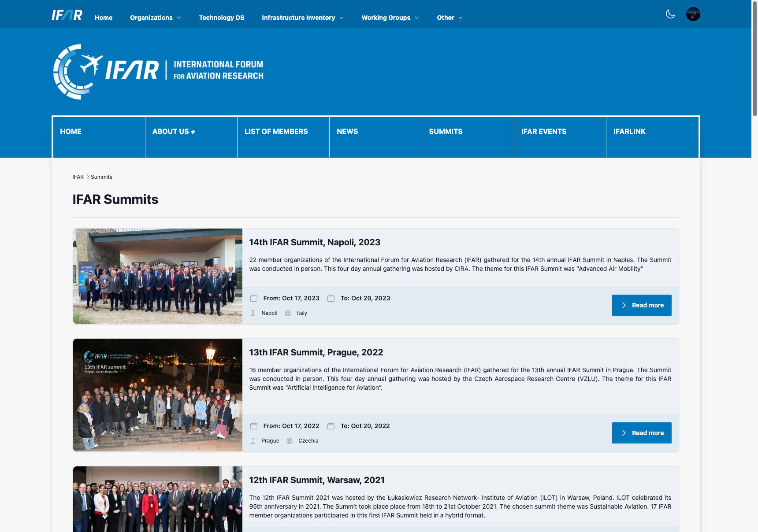
Task: Open the SUMMITS tab
Action: pyautogui.click(x=468, y=137)
